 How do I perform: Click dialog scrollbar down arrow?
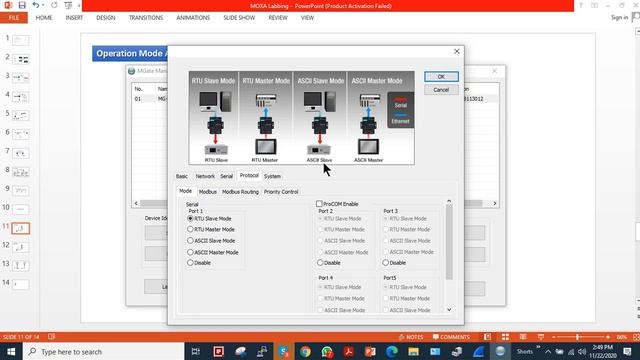[x=449, y=310]
